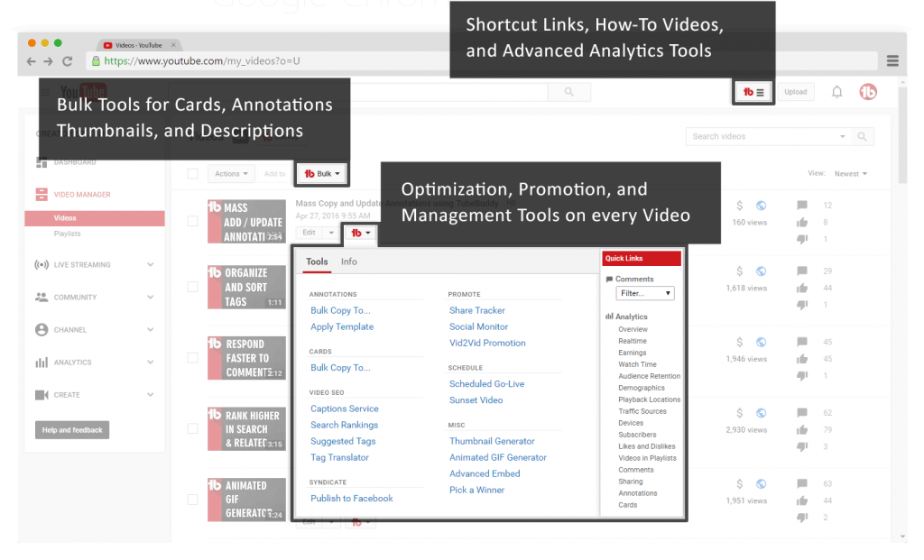Open the Audience Retention analytics link
The height and width of the screenshot is (560, 924).
649,376
